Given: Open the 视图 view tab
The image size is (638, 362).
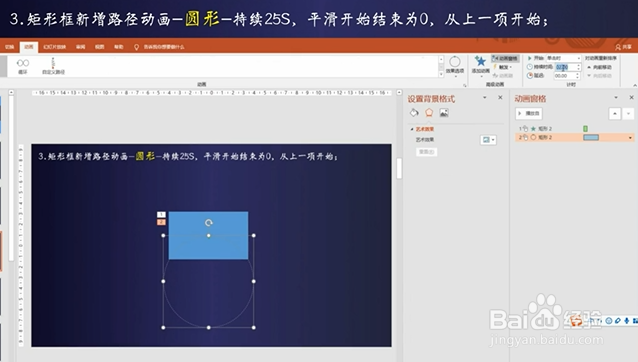Looking at the screenshot, I should [x=99, y=47].
